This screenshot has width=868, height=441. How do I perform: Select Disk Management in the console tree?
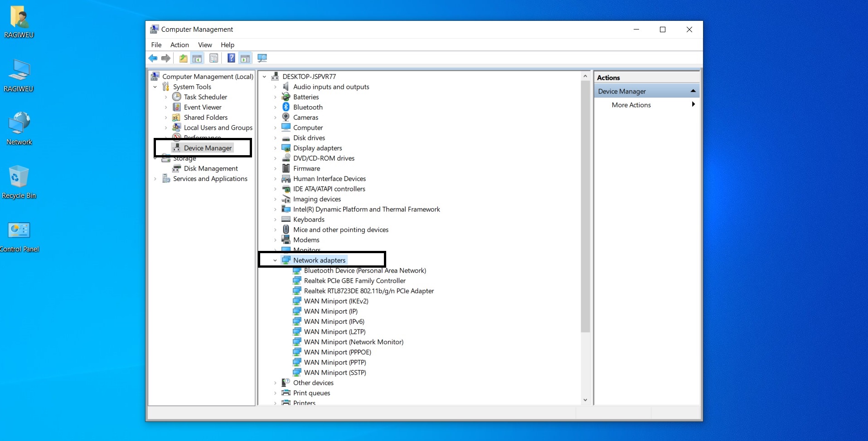(x=210, y=168)
